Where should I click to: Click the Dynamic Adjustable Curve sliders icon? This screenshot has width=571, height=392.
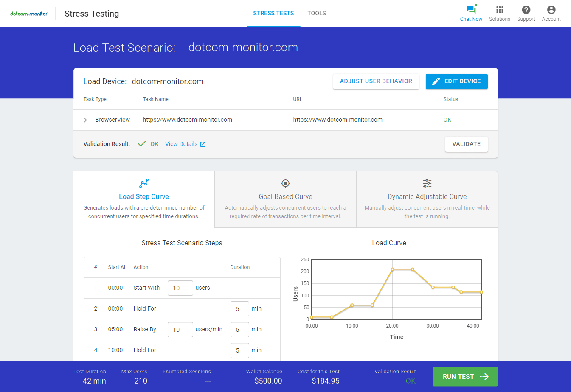427,183
